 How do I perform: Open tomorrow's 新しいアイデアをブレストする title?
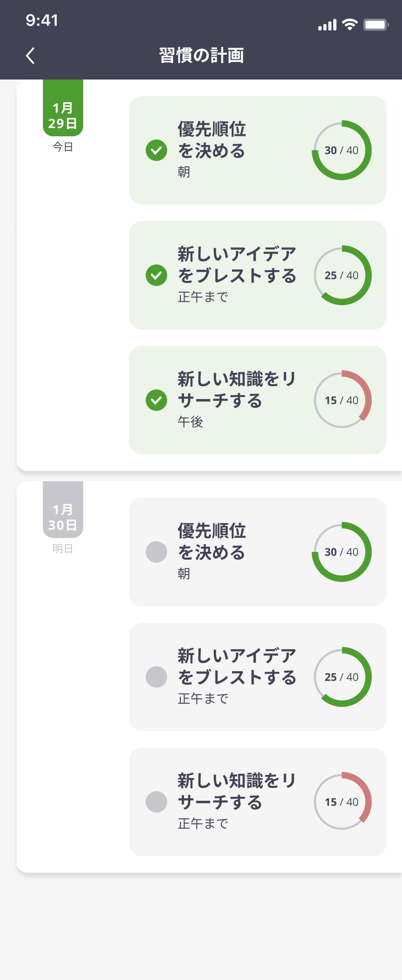(236, 667)
